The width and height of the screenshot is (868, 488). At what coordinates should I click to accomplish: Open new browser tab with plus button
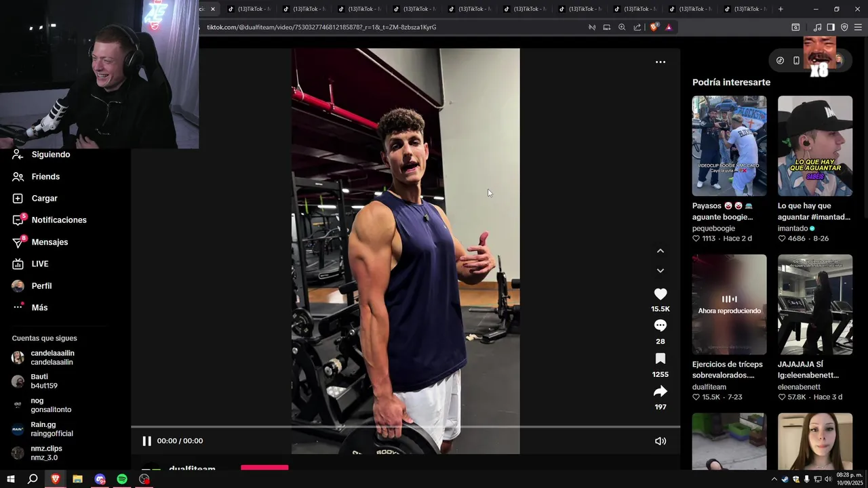coord(781,9)
